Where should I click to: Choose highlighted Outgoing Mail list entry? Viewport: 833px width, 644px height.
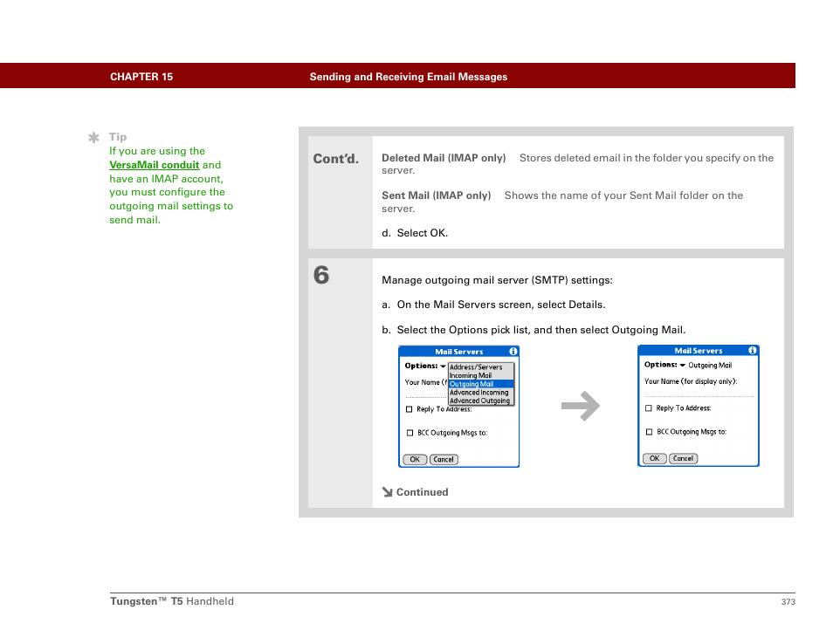pos(481,384)
